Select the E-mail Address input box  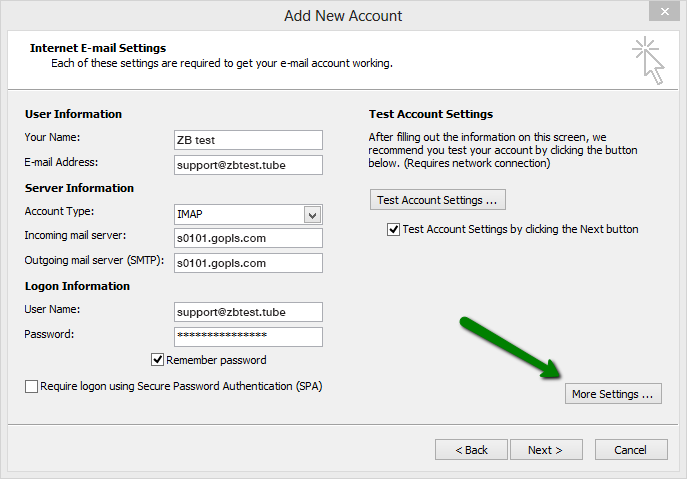(x=247, y=165)
